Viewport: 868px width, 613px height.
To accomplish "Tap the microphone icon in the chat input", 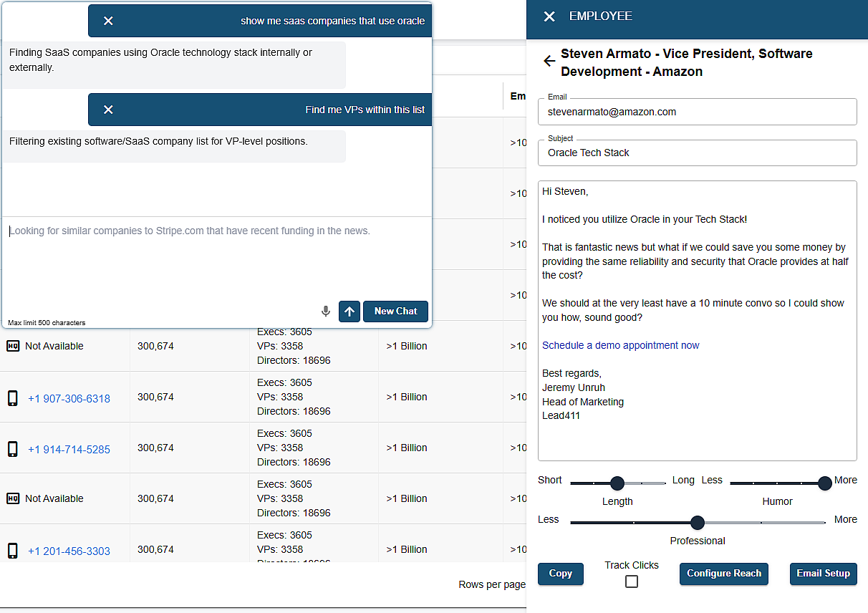I will click(326, 311).
